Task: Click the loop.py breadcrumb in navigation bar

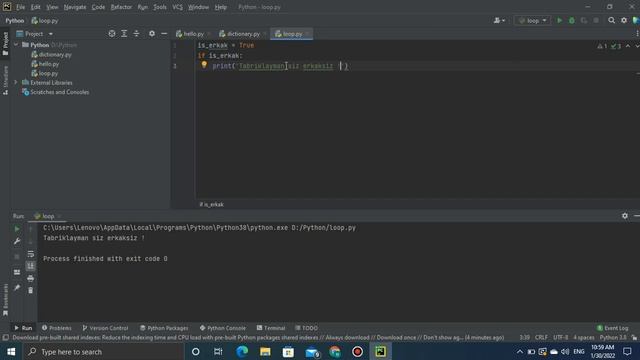Action: click(x=45, y=20)
